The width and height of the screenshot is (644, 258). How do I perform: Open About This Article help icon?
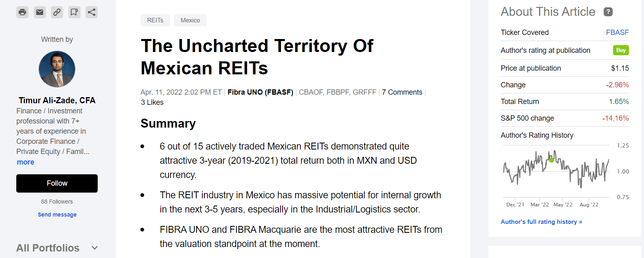click(608, 12)
